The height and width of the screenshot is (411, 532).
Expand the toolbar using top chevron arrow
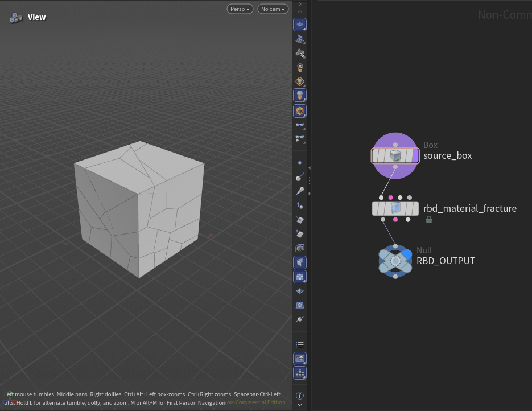click(x=300, y=4)
